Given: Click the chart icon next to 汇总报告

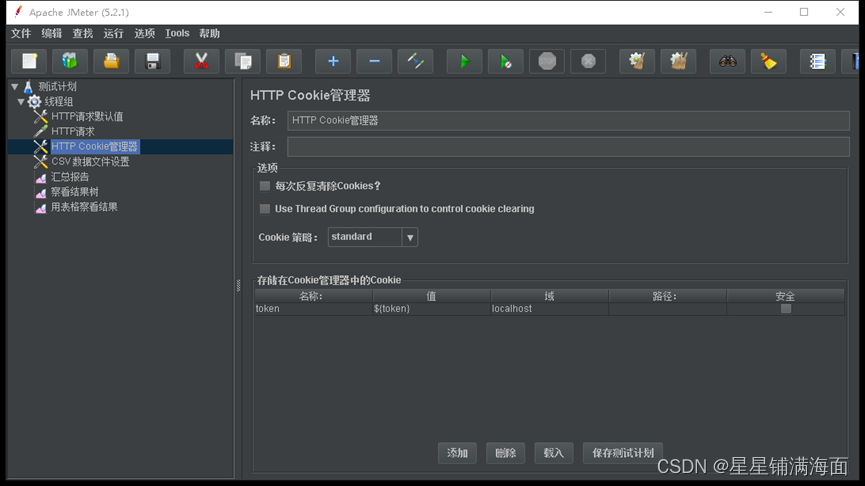Looking at the screenshot, I should pyautogui.click(x=40, y=177).
